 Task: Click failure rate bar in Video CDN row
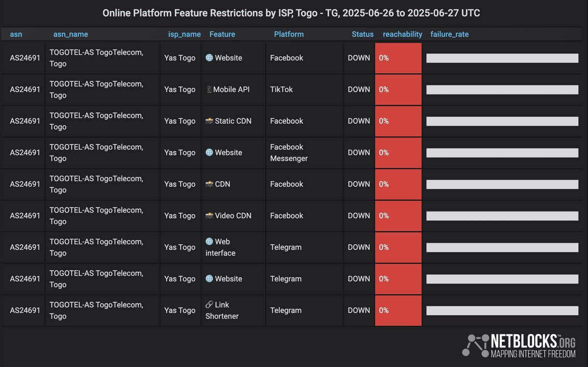pyautogui.click(x=502, y=216)
